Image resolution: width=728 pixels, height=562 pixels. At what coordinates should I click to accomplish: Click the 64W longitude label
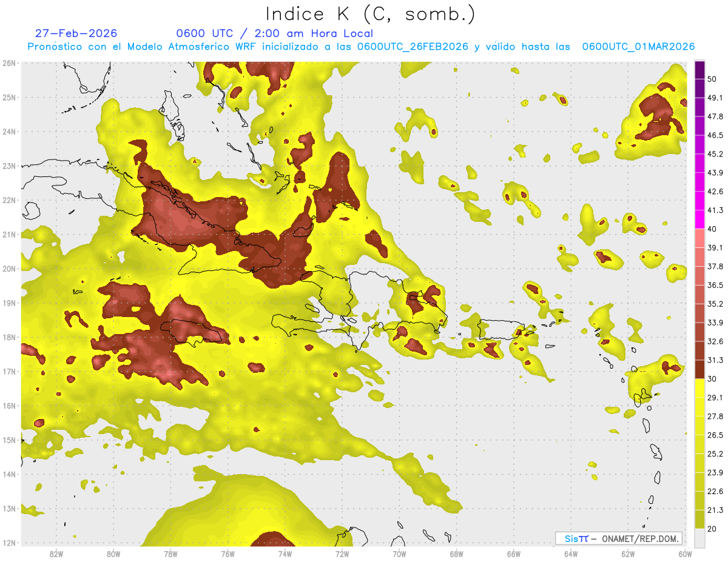(571, 554)
